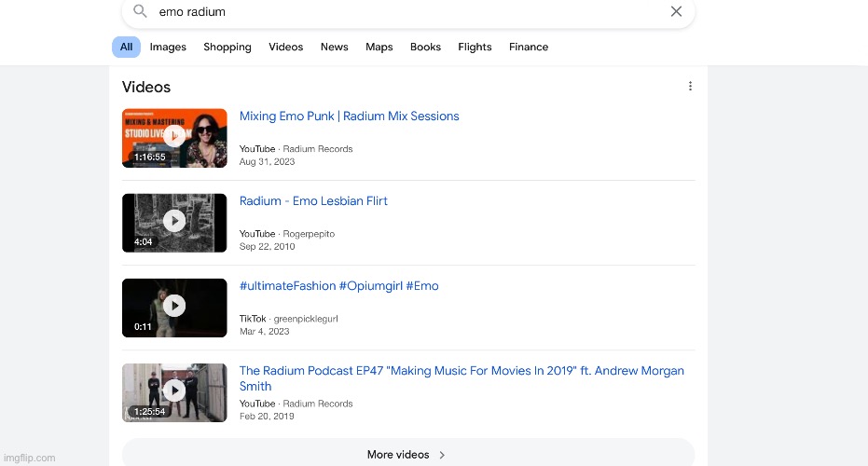Play the Radium Podcast EP47 thumbnail
Image resolution: width=868 pixels, height=466 pixels.
[x=174, y=392]
